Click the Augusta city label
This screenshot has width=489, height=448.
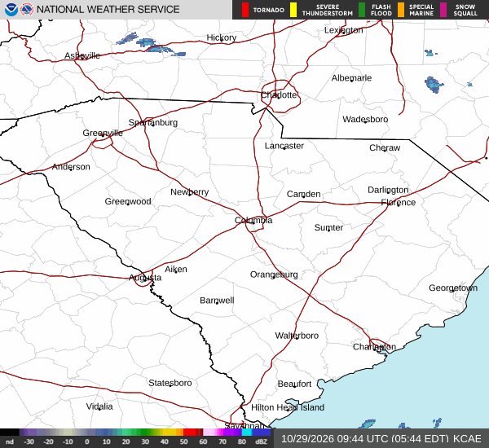(x=145, y=278)
